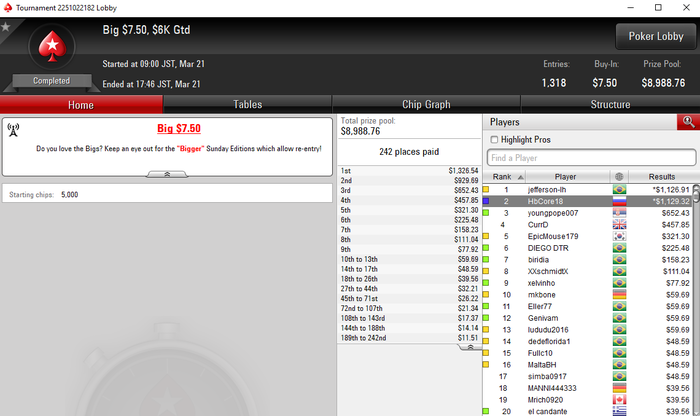Click the favorite star icon in top-left corner
Screen dimensions: 700x416
5,27
